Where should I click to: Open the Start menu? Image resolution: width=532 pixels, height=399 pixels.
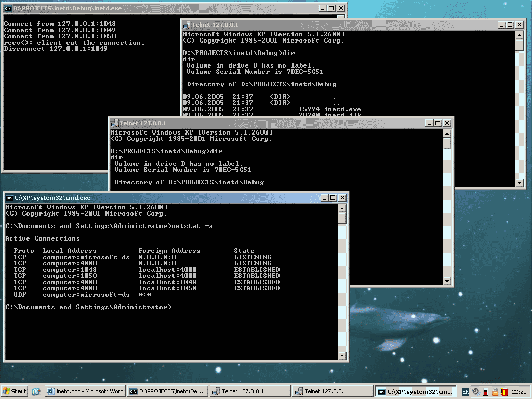tap(15, 391)
